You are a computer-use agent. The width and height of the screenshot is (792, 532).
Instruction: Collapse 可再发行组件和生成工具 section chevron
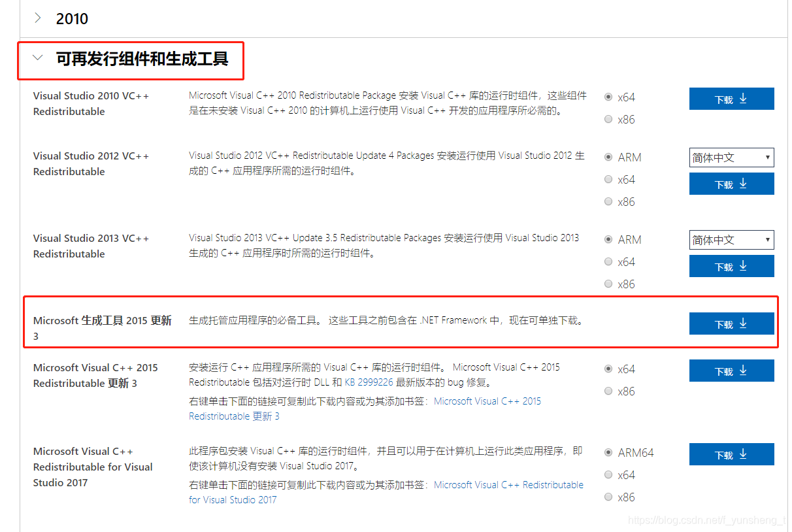[37, 58]
